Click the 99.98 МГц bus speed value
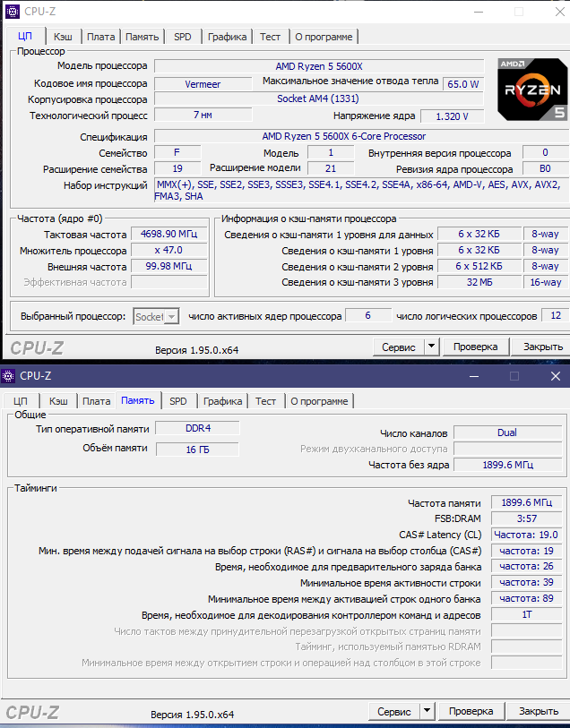570x728 pixels. (x=169, y=266)
